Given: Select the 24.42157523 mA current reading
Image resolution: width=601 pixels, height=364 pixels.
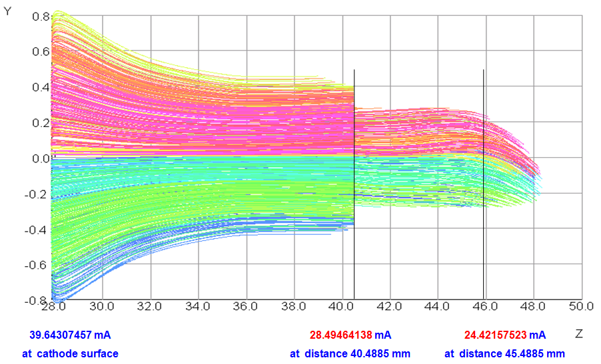Looking at the screenshot, I should click(x=496, y=334).
